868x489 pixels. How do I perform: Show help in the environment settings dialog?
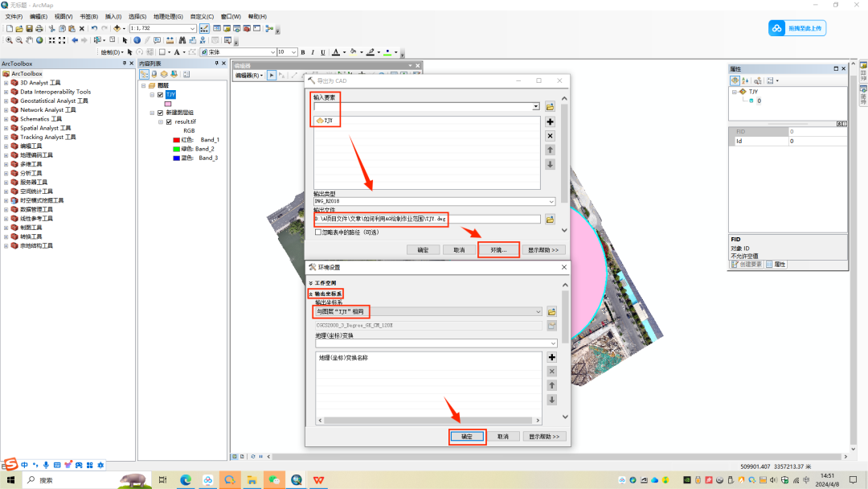click(x=544, y=437)
